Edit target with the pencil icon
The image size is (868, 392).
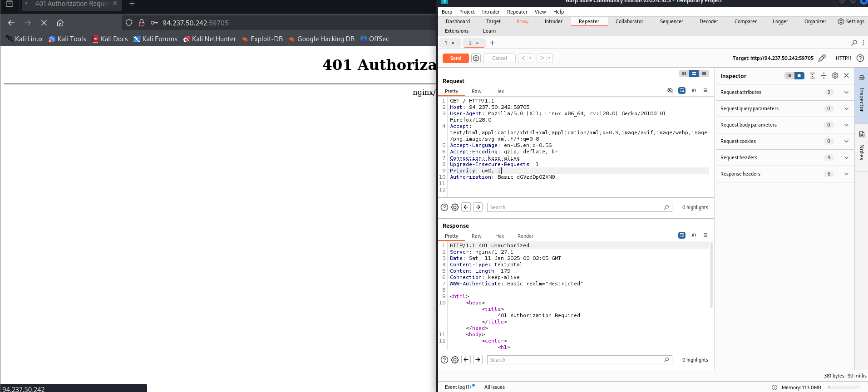(x=822, y=58)
